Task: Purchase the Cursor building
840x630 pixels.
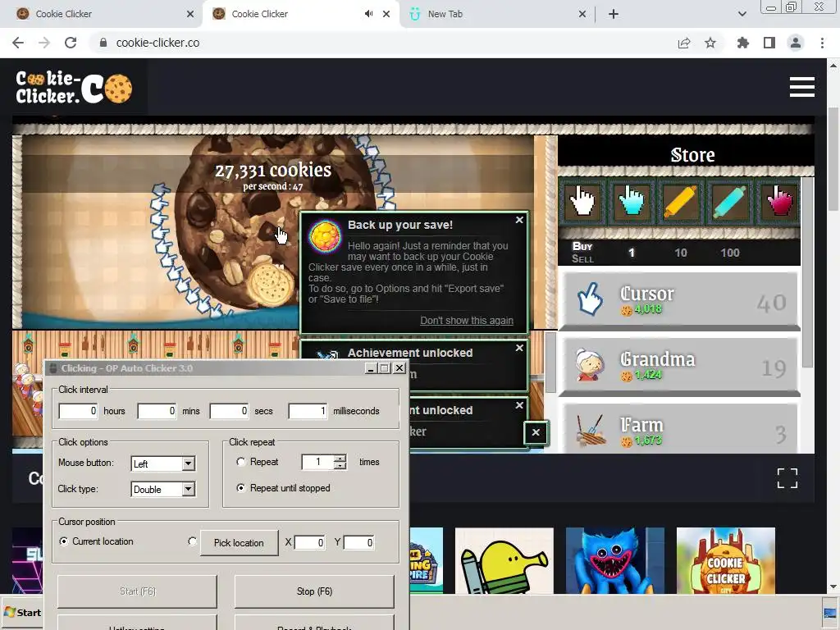Action: [x=678, y=300]
